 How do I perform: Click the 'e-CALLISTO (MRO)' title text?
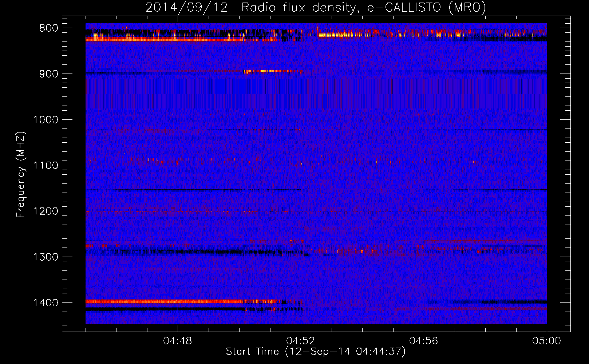click(x=427, y=8)
